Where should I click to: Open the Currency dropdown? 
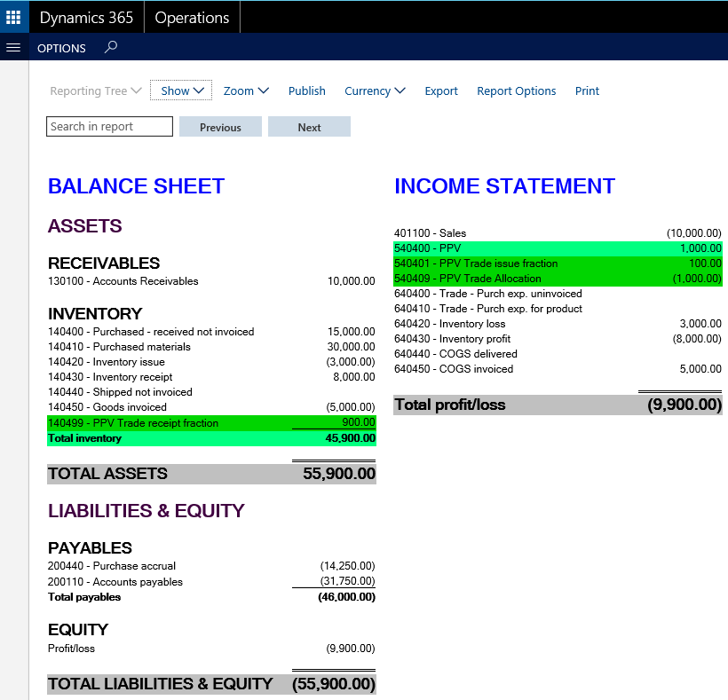click(375, 90)
